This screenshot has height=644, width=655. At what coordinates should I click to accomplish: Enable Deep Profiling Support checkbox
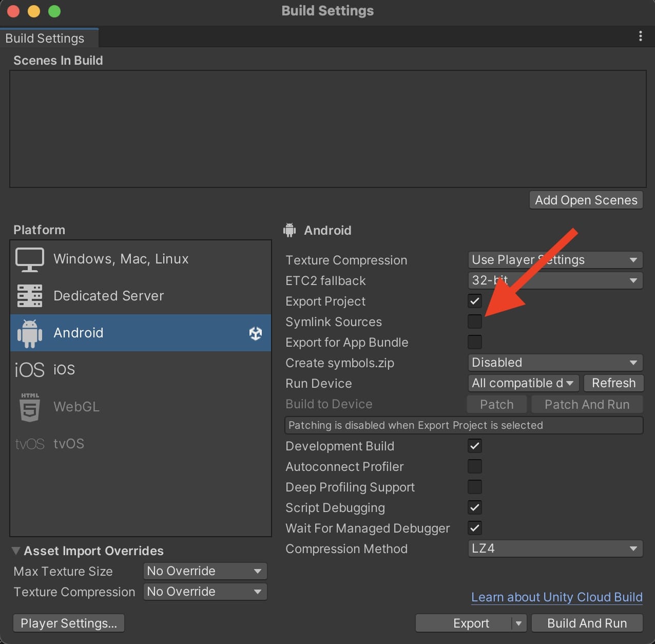[x=475, y=487]
